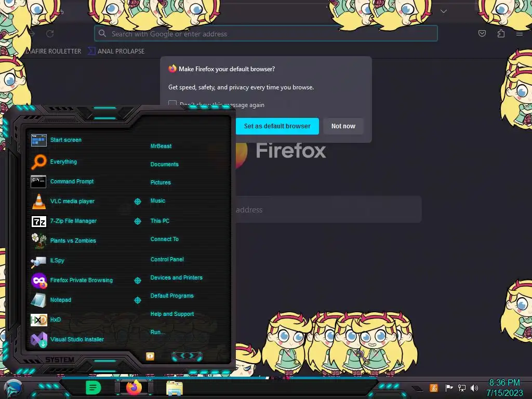Open File Explorer from the taskbar

point(175,388)
